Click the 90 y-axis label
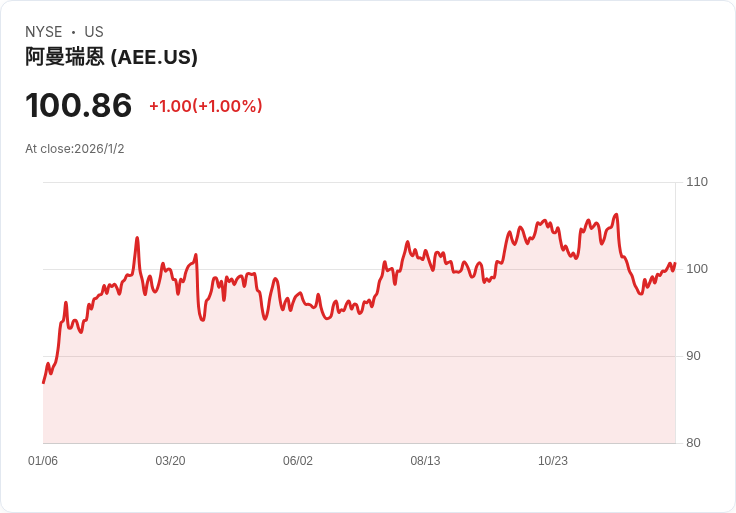The width and height of the screenshot is (736, 513). pos(693,356)
